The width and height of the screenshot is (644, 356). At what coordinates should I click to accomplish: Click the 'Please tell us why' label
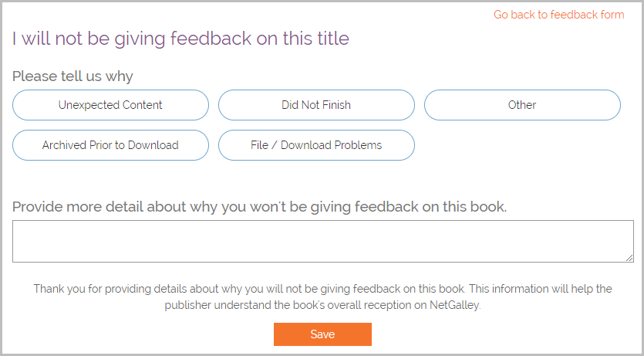click(x=72, y=76)
